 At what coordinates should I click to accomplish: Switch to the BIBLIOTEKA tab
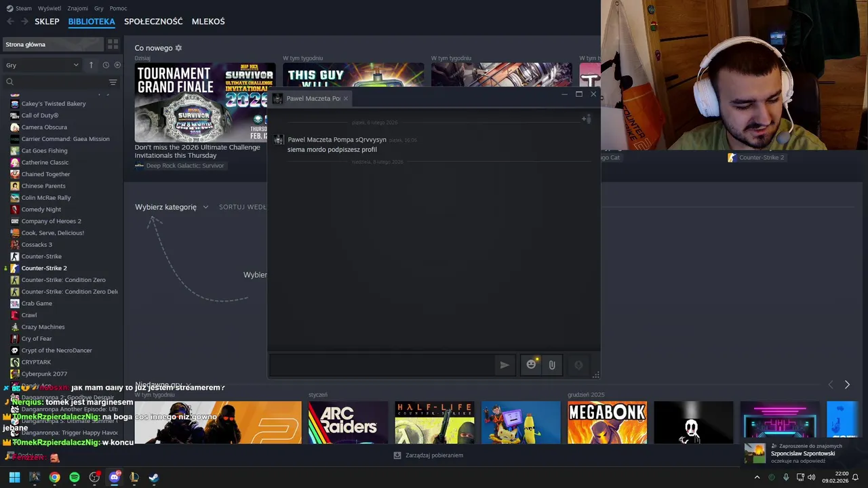pos(92,22)
